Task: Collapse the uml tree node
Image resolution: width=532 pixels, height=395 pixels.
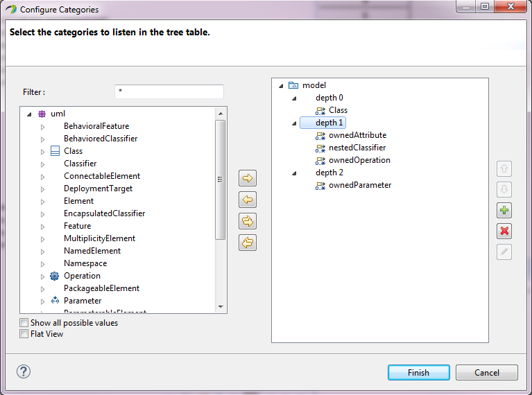Action: (x=30, y=114)
